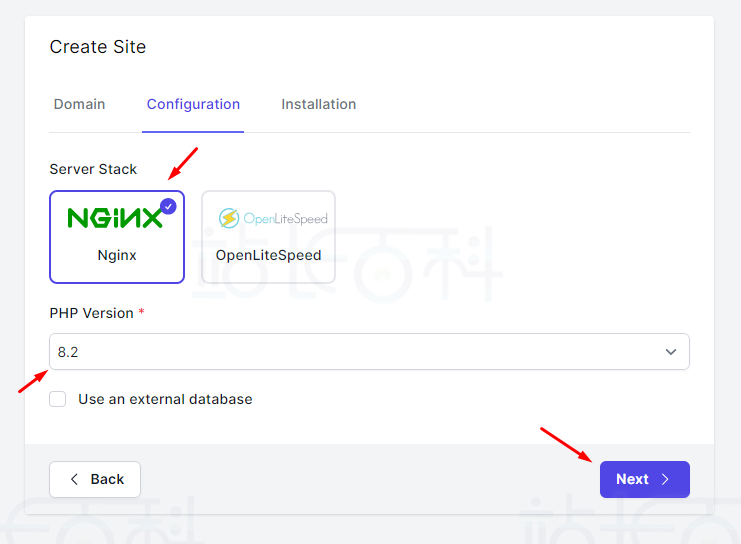This screenshot has width=741, height=544.
Task: Click the left chevron icon in Back
Action: [x=75, y=479]
